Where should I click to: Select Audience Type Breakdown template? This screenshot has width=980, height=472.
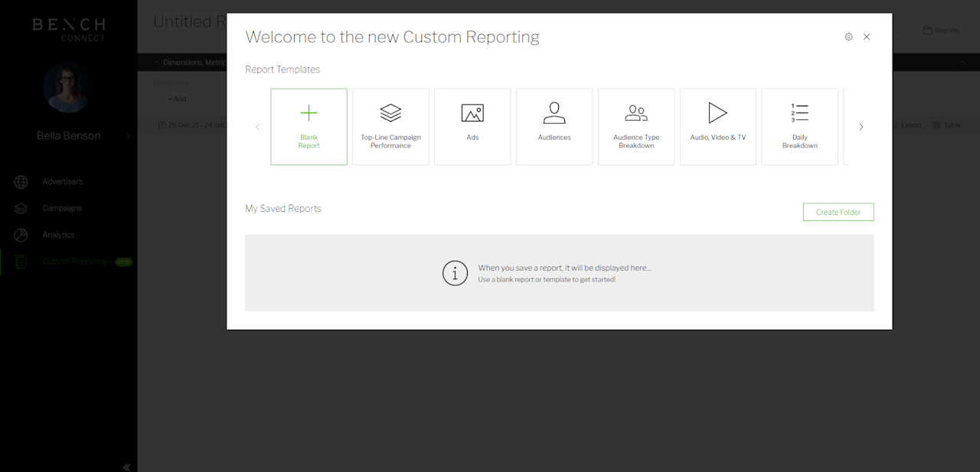(636, 127)
